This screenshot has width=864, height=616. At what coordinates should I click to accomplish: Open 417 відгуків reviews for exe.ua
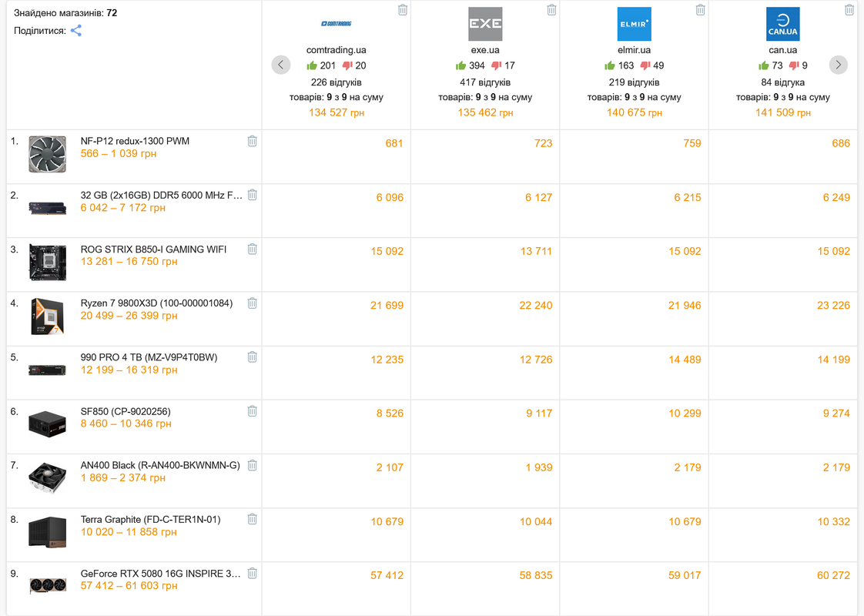click(485, 82)
